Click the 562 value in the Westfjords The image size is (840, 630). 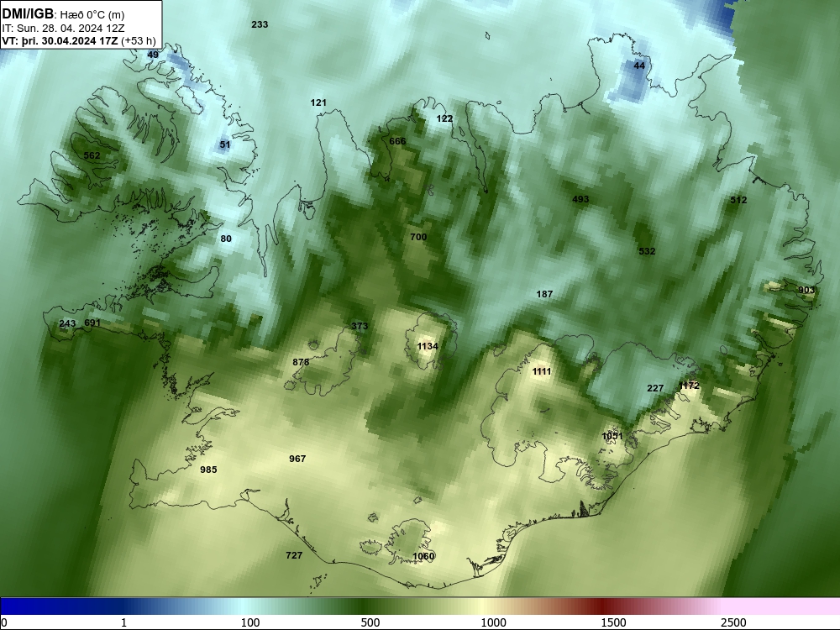(92, 155)
